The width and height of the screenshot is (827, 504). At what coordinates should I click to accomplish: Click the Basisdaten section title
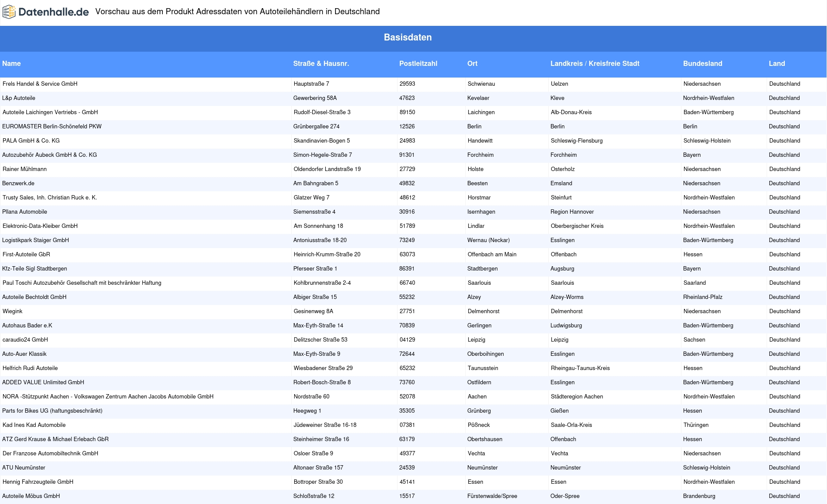(408, 37)
